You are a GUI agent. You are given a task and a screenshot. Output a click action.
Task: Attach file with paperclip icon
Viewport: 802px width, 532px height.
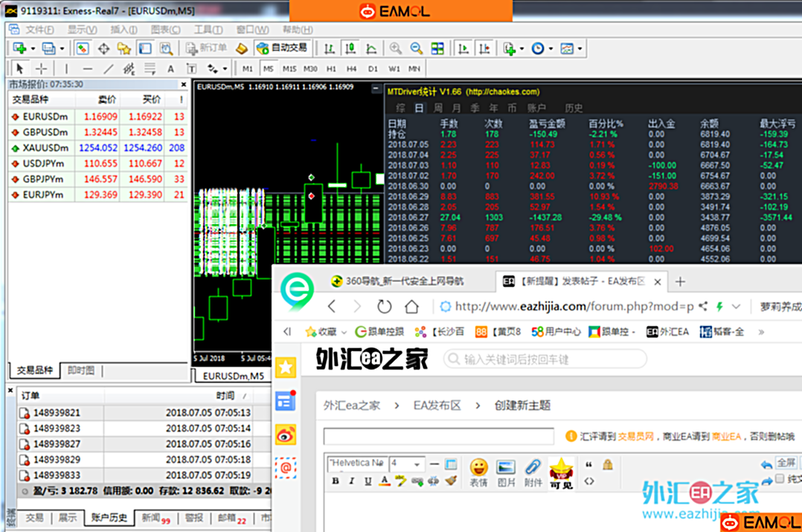[533, 472]
